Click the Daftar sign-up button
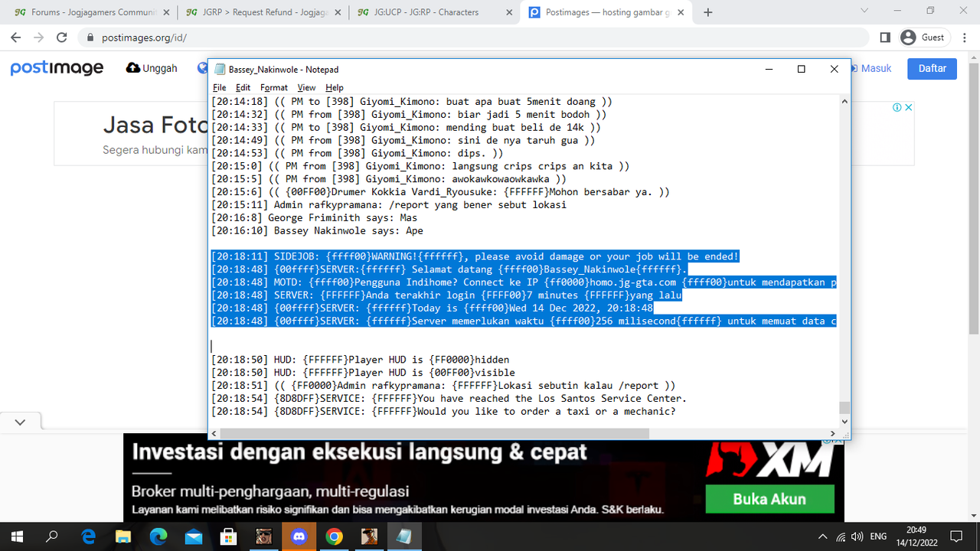Viewport: 980px width, 551px height. pyautogui.click(x=933, y=68)
